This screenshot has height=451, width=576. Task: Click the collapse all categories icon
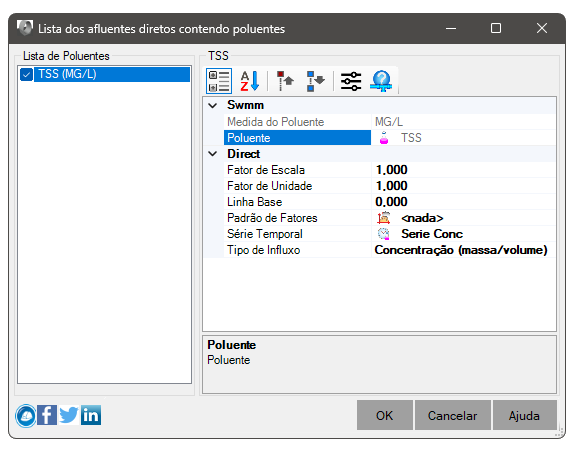[x=316, y=81]
